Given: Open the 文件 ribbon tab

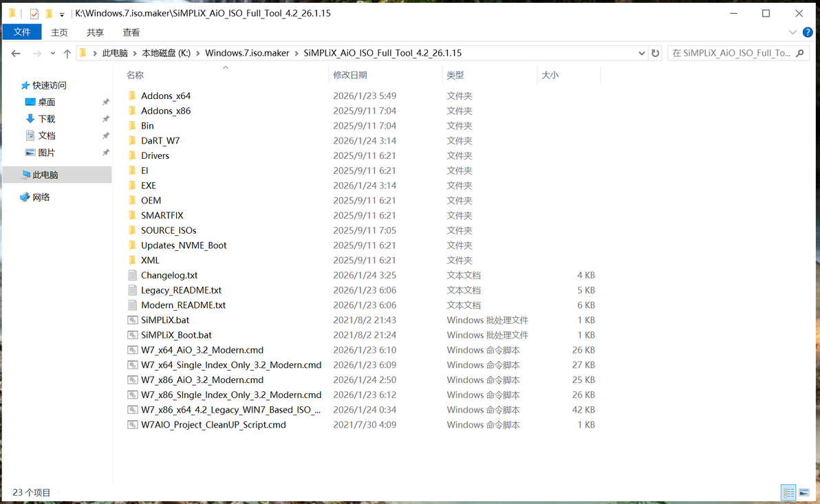Looking at the screenshot, I should click(22, 32).
